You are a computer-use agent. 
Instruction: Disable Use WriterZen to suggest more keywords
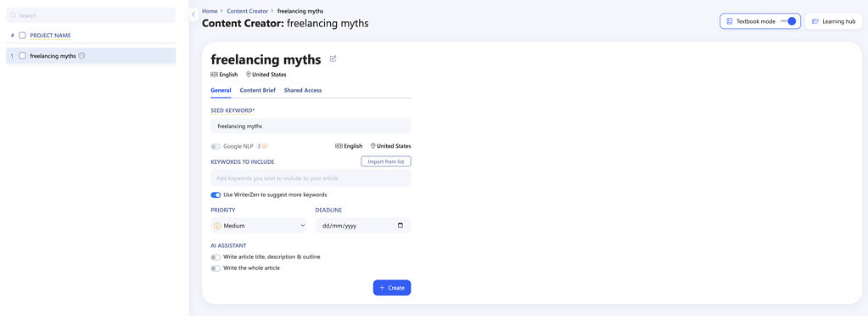[x=216, y=195]
